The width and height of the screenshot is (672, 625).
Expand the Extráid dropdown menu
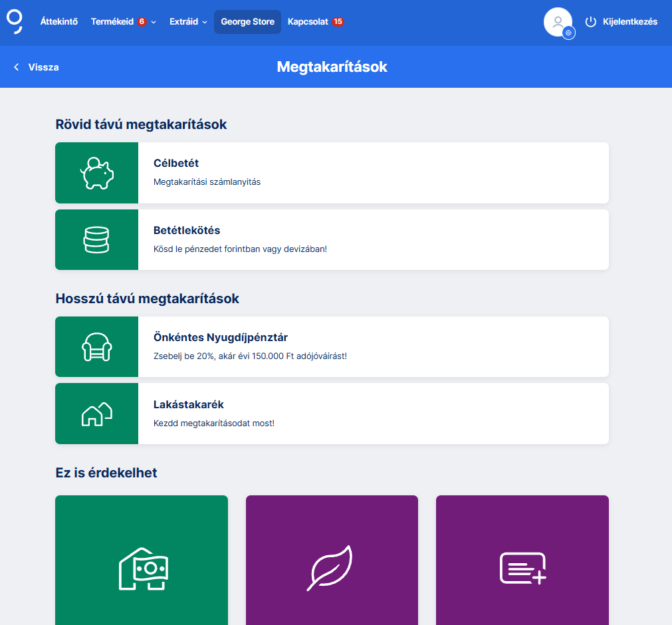coord(188,22)
